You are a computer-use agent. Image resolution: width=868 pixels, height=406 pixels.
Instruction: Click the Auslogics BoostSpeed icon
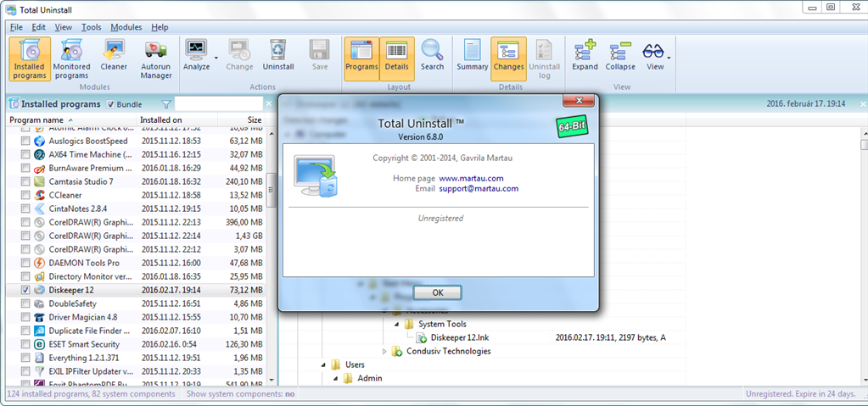coord(39,141)
